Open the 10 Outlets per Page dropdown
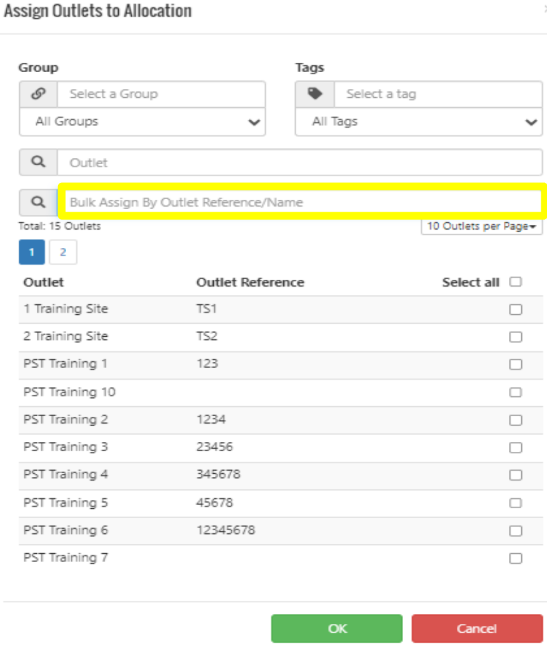547x646 pixels. click(x=482, y=226)
